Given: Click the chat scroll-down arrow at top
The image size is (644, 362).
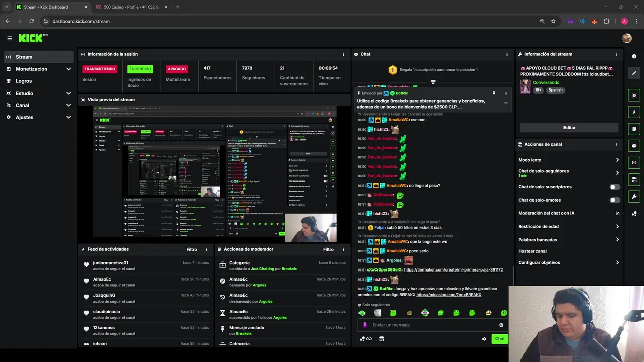Looking at the screenshot, I should pos(433,82).
